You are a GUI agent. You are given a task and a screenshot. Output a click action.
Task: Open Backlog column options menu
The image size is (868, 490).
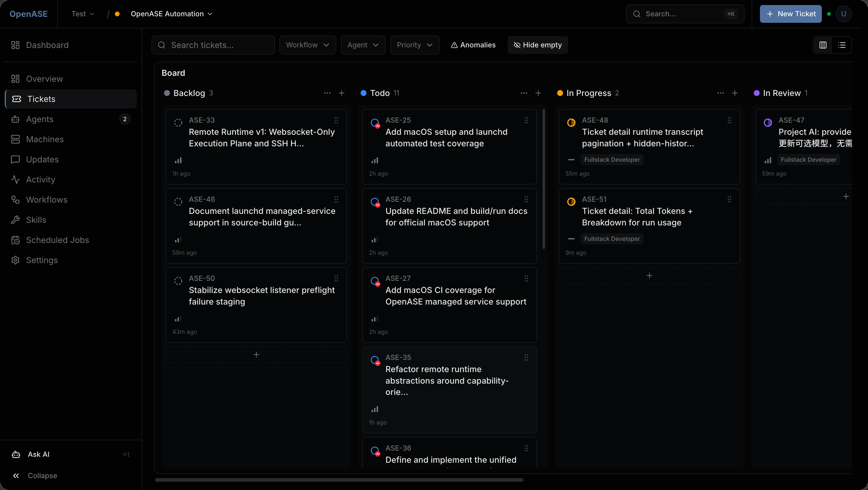click(327, 93)
